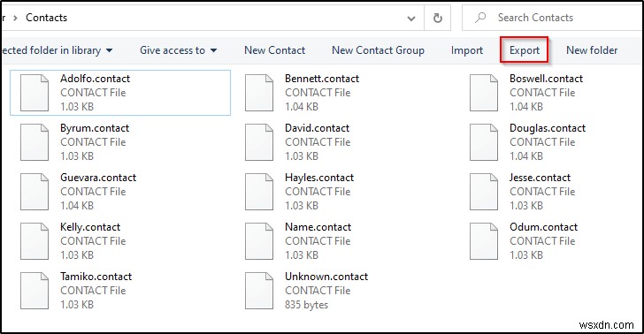Image resolution: width=644 pixels, height=334 pixels.
Task: Click the Kelly.contact file icon
Action: pyautogui.click(x=34, y=241)
